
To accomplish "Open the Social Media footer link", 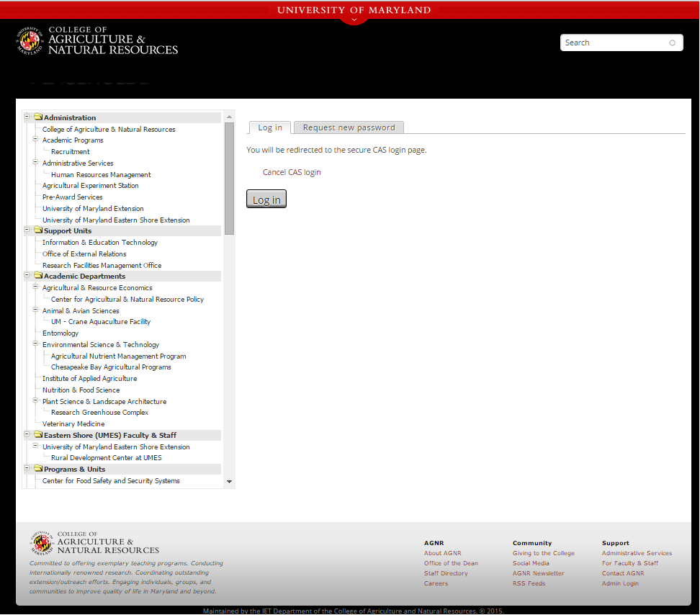I will pyautogui.click(x=531, y=564).
